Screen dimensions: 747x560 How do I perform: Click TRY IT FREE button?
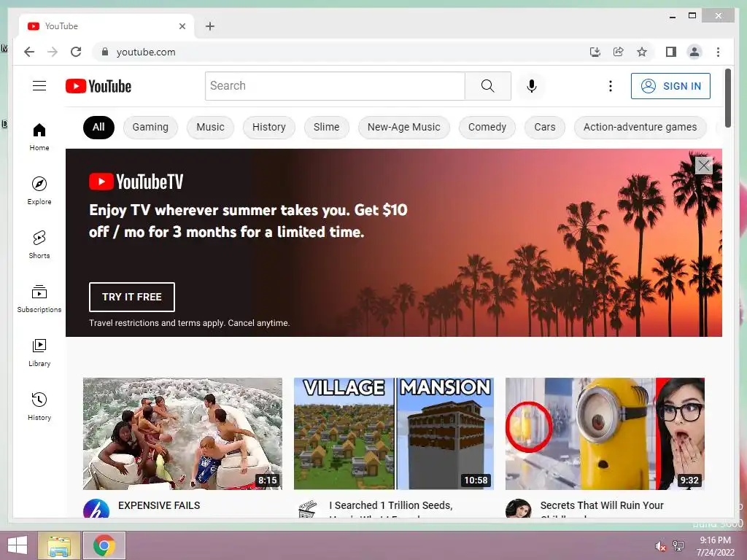[132, 297]
